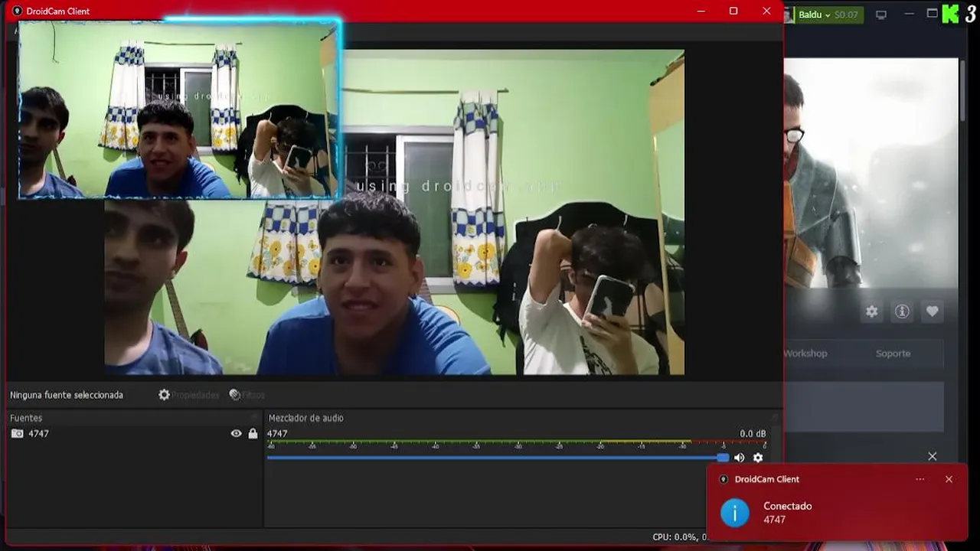Click the camera icon beside source 4747
The image size is (980, 551).
17,433
